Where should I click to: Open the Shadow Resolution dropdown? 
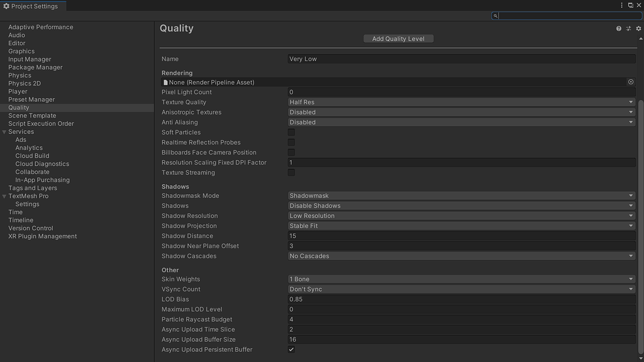(461, 216)
